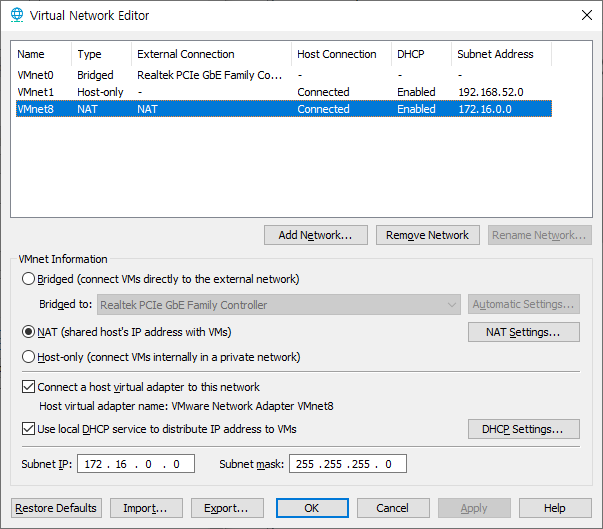Open DHCP Settings
Image resolution: width=603 pixels, height=529 pixels.
(524, 429)
